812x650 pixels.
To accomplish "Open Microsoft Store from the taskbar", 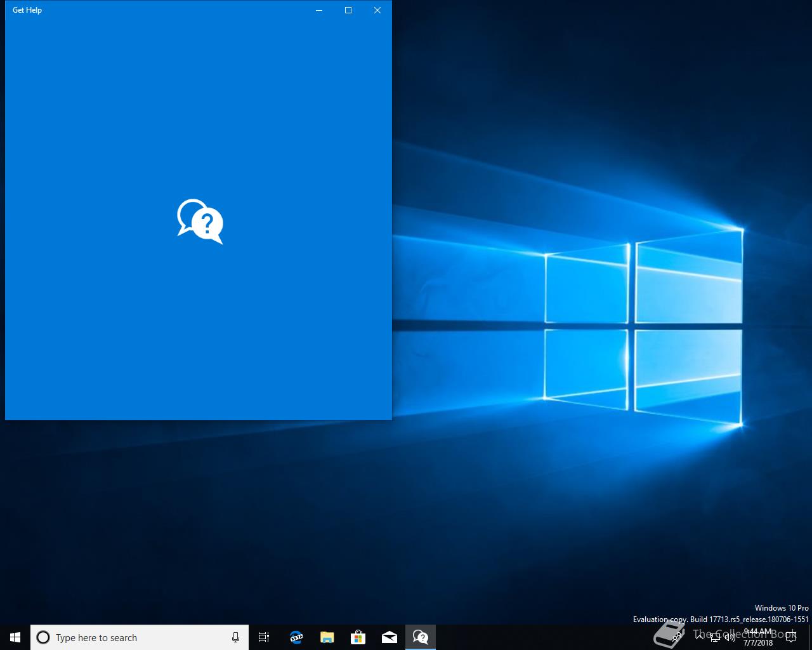I will point(358,637).
